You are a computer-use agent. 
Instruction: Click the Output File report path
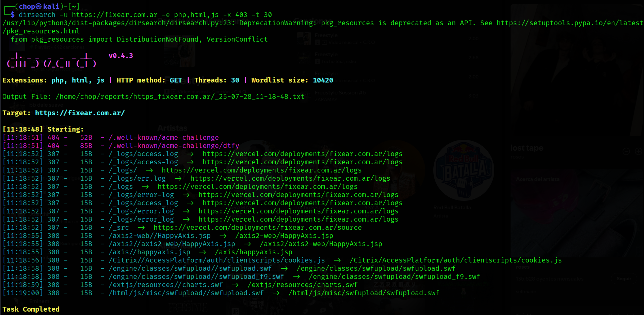(x=180, y=96)
